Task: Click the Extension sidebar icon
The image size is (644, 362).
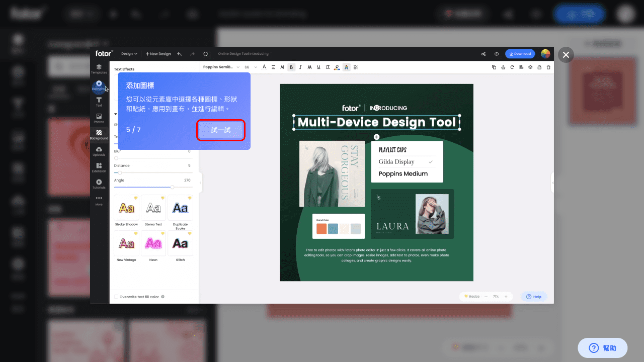Action: (99, 167)
